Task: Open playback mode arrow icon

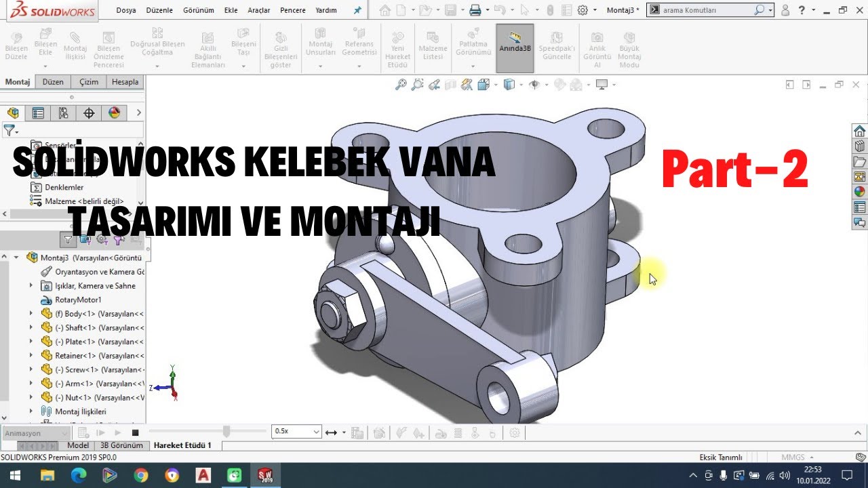Action: coord(332,432)
